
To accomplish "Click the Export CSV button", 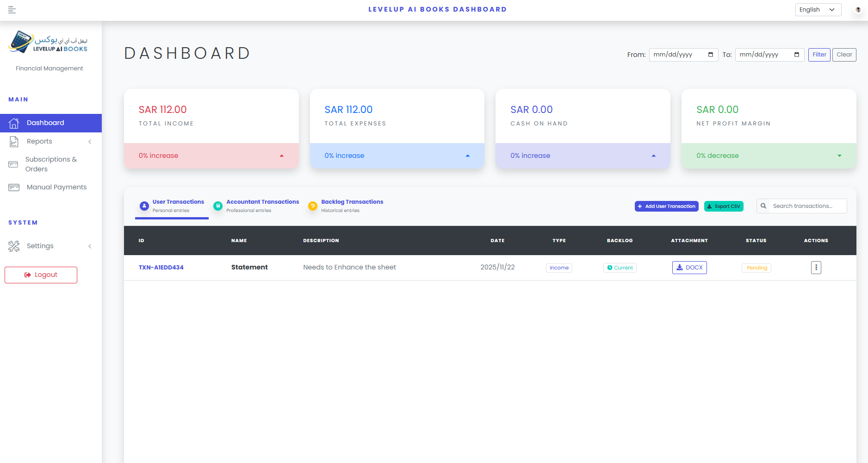I will pyautogui.click(x=723, y=206).
